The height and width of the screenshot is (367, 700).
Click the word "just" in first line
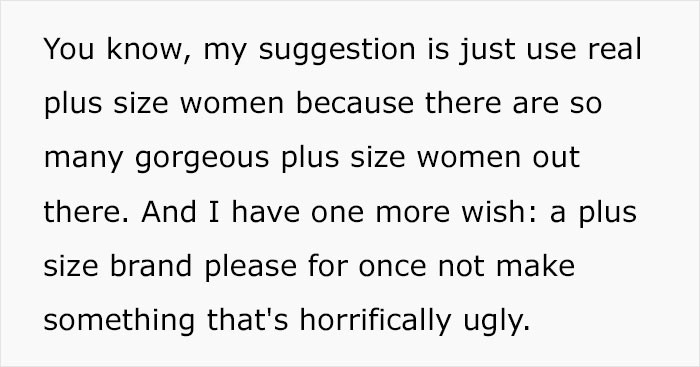pyautogui.click(x=487, y=50)
